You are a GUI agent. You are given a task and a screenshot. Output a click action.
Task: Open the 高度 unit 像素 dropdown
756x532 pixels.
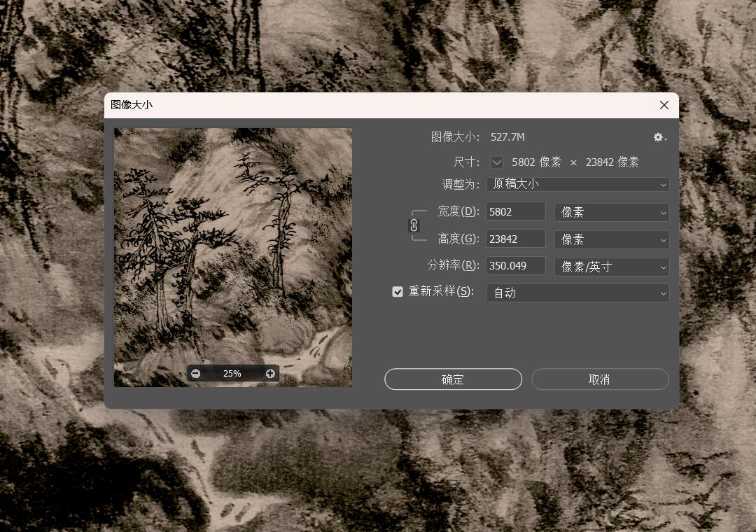pos(612,239)
